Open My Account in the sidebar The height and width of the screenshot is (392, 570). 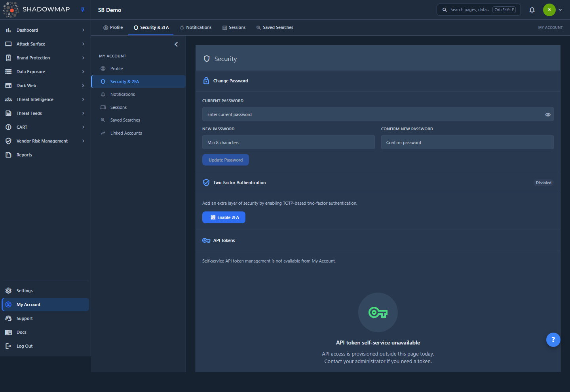[45, 304]
